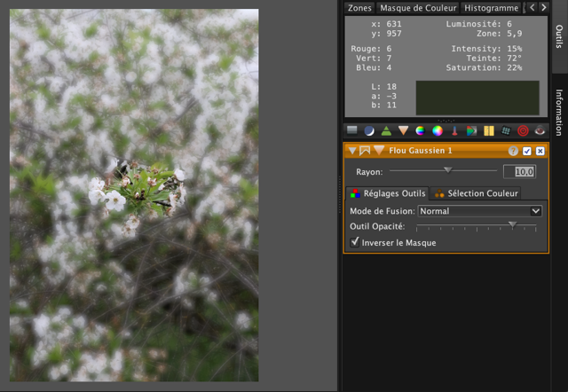This screenshot has width=568, height=392.
Task: Select the crescent moon tool icon
Action: point(368,131)
